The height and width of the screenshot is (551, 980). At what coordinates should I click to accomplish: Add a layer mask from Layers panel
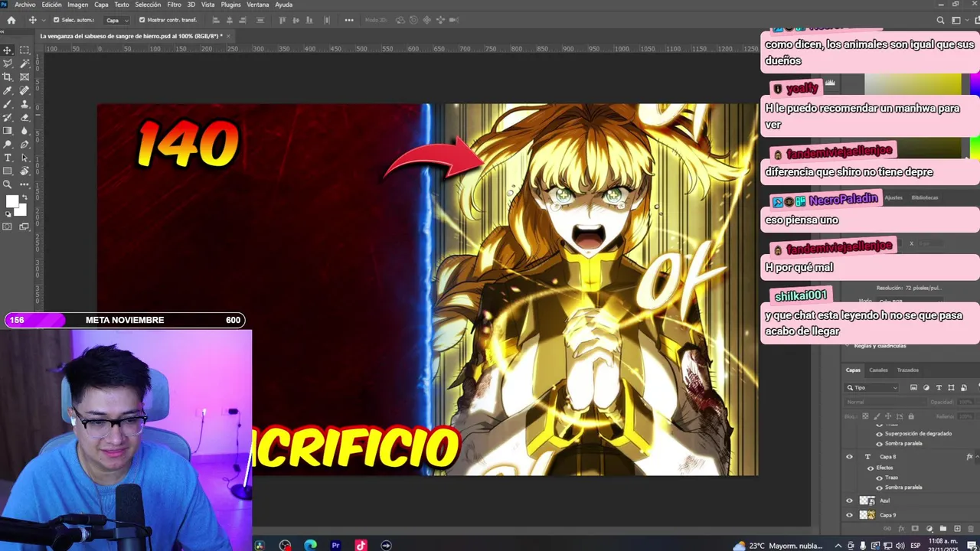pyautogui.click(x=916, y=529)
